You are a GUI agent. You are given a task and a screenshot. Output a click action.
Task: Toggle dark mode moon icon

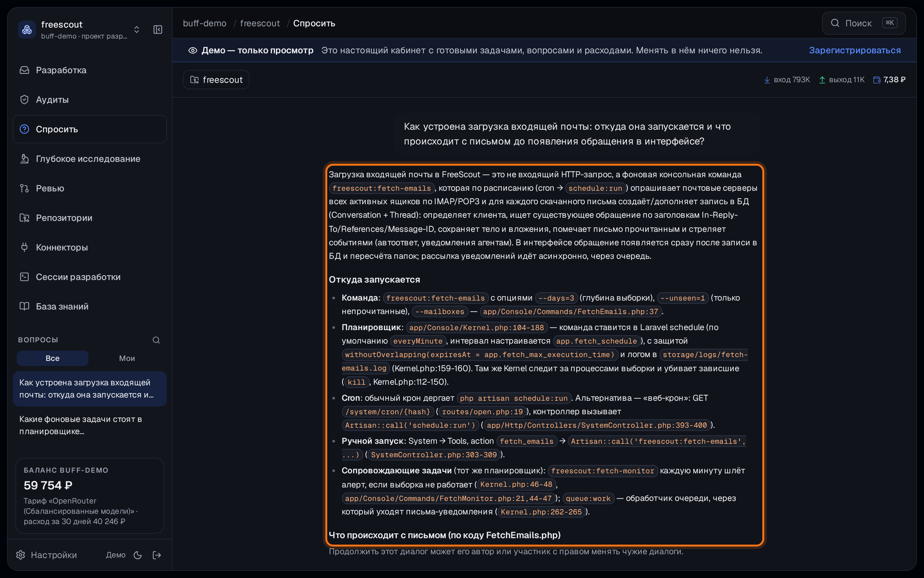coord(138,555)
